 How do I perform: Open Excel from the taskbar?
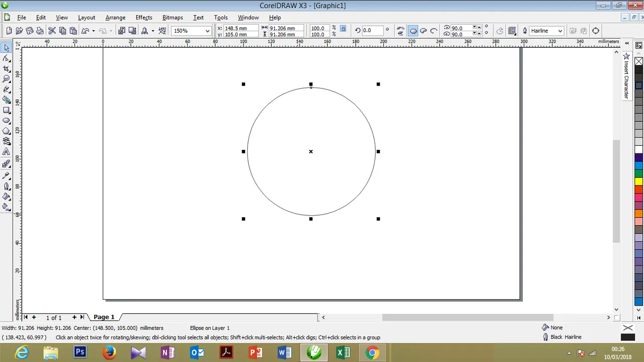(343, 352)
